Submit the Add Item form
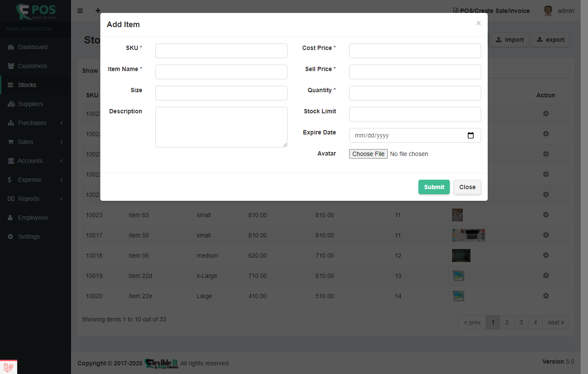Screen dimensions: 588x374 coord(434,187)
